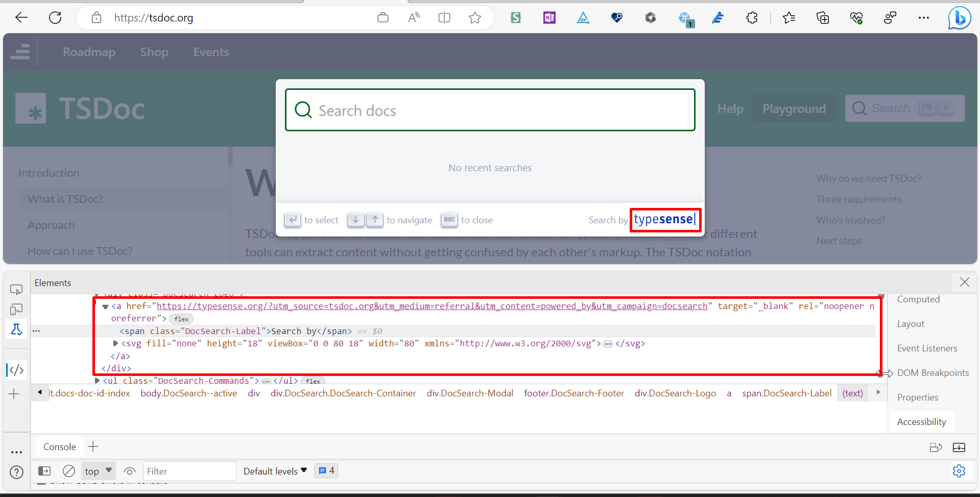Click inside the Search docs field
This screenshot has width=980, height=497.
(490, 110)
